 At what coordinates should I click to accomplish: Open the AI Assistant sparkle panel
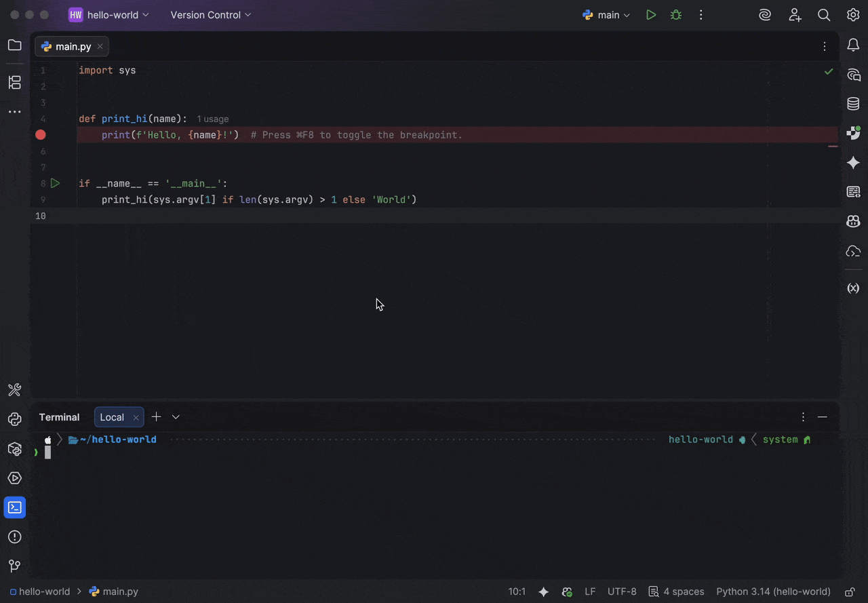[853, 163]
